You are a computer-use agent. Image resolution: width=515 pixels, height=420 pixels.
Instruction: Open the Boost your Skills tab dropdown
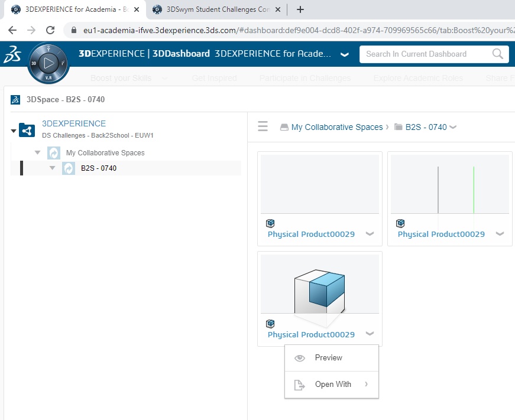point(164,79)
